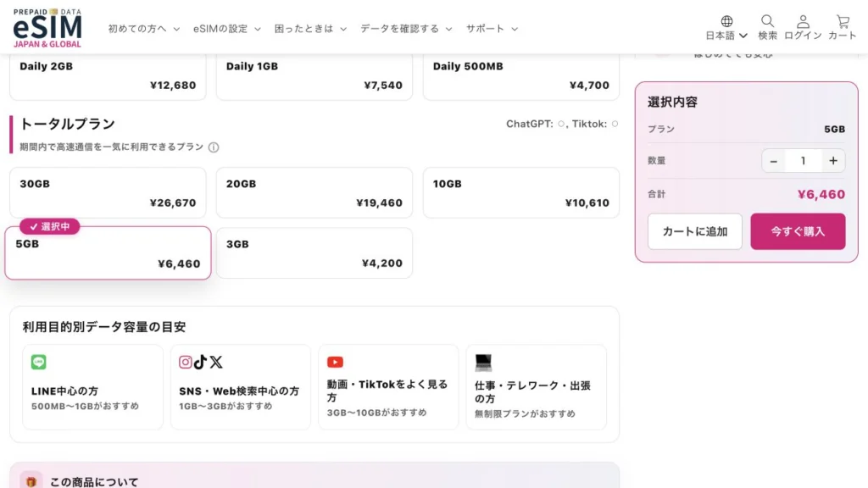Screen dimensions: 868x488
Task: Click the LINE app icon
Action: point(39,362)
